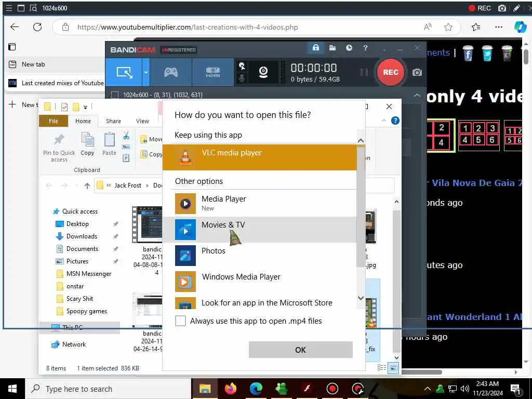Open Firefox from the taskbar
This screenshot has height=399, width=532.
click(x=230, y=389)
